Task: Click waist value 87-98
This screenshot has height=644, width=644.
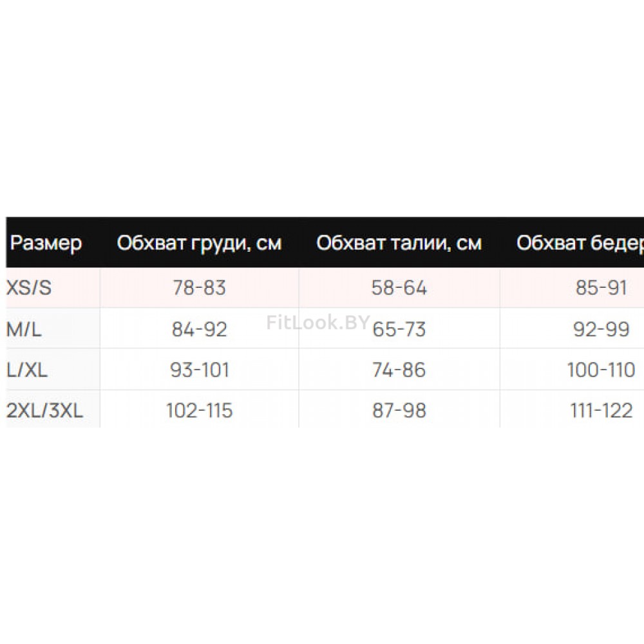Action: coord(399,411)
